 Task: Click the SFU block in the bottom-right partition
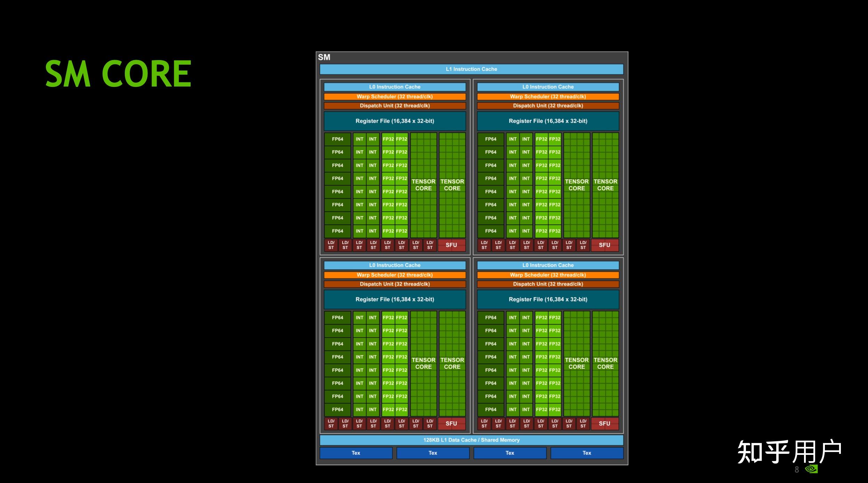(x=604, y=423)
